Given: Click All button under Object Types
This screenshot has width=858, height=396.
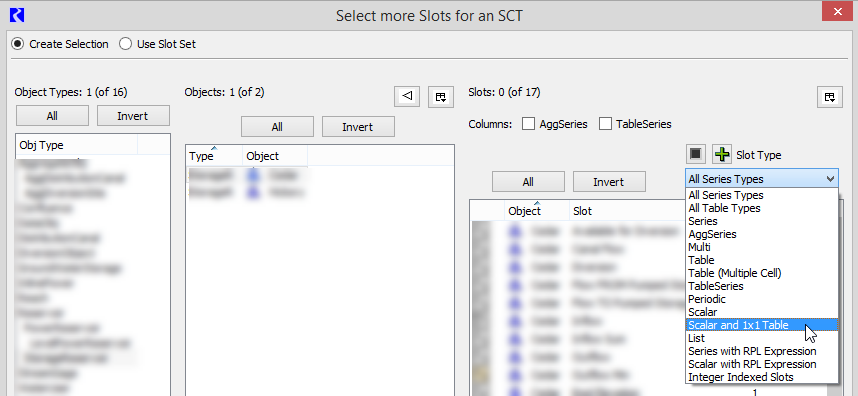Looking at the screenshot, I should tap(52, 116).
